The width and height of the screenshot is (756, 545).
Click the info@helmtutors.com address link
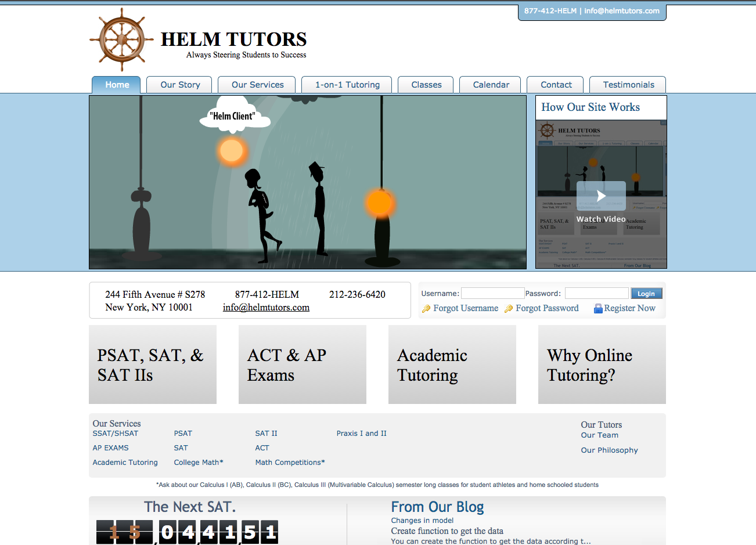pos(266,308)
